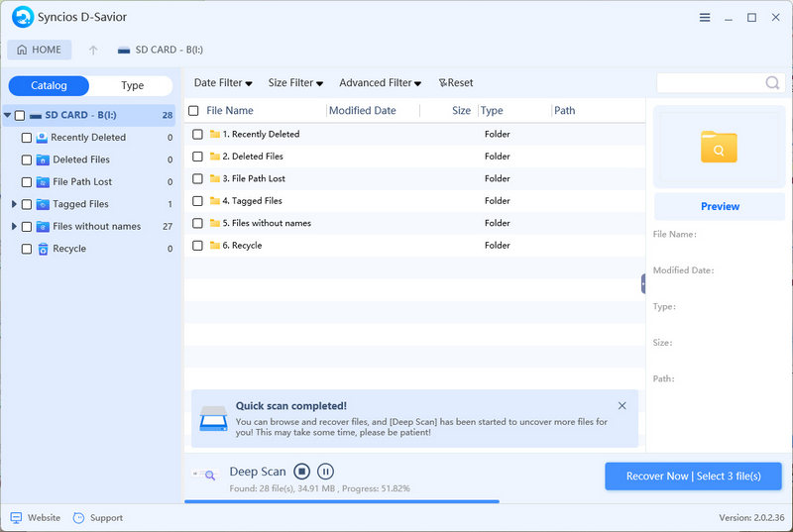Screen dimensions: 793x532
Task: Click the preview folder thumbnail
Action: click(x=719, y=147)
